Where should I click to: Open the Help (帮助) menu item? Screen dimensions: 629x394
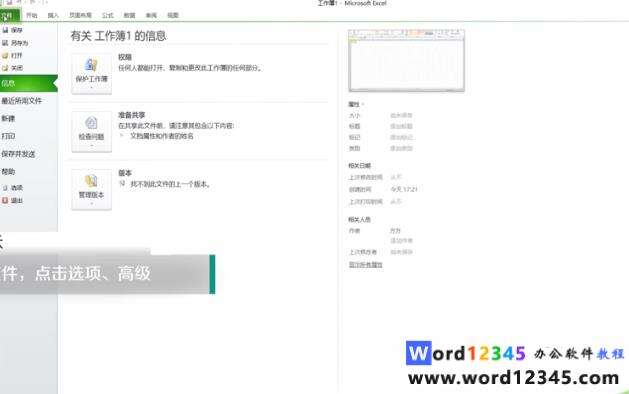point(29,171)
